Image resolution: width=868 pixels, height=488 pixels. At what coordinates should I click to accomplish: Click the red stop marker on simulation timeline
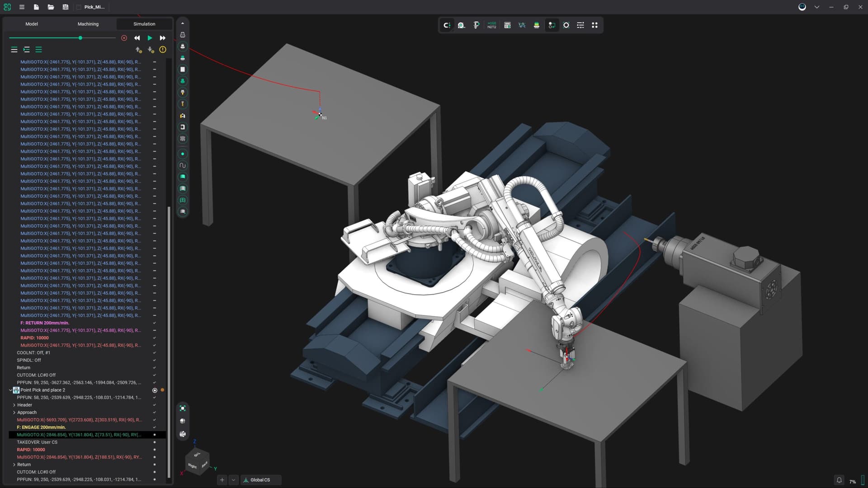[124, 38]
